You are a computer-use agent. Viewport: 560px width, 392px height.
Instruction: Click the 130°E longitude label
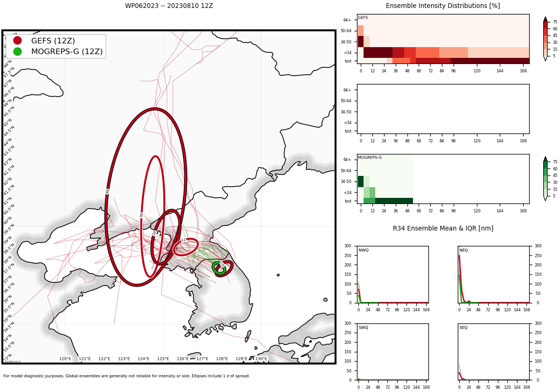[x=261, y=359]
